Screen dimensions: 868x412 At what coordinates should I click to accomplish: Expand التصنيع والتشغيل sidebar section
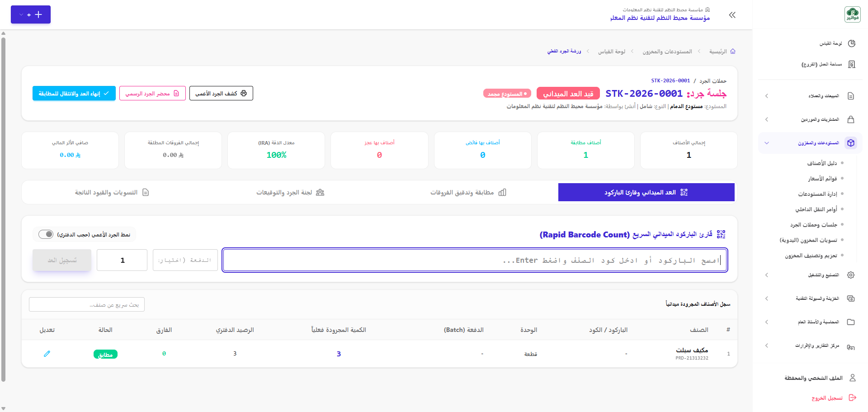767,275
